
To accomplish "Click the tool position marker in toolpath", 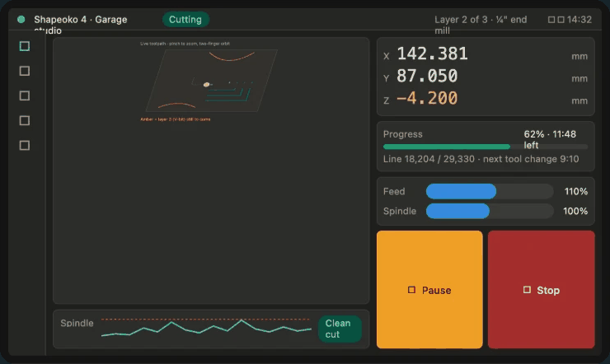I will [207, 84].
